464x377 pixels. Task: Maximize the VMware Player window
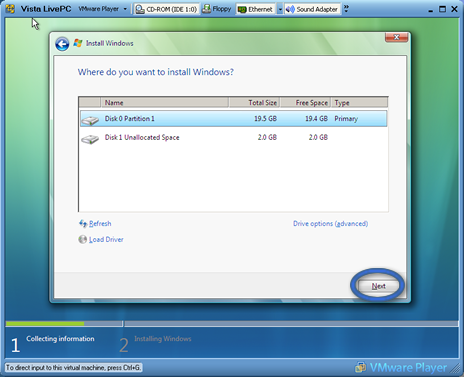point(442,9)
